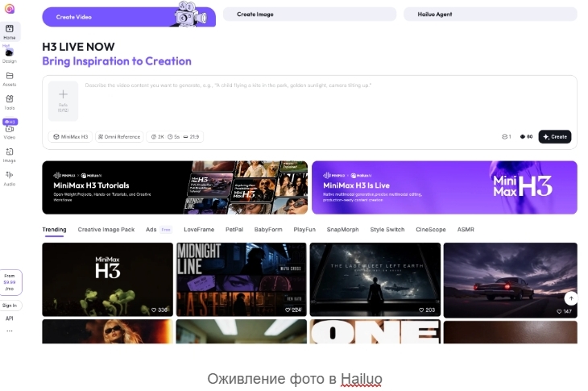The height and width of the screenshot is (391, 588).
Task: Open the MiniMax H3 sprouts thumbnail
Action: click(108, 280)
